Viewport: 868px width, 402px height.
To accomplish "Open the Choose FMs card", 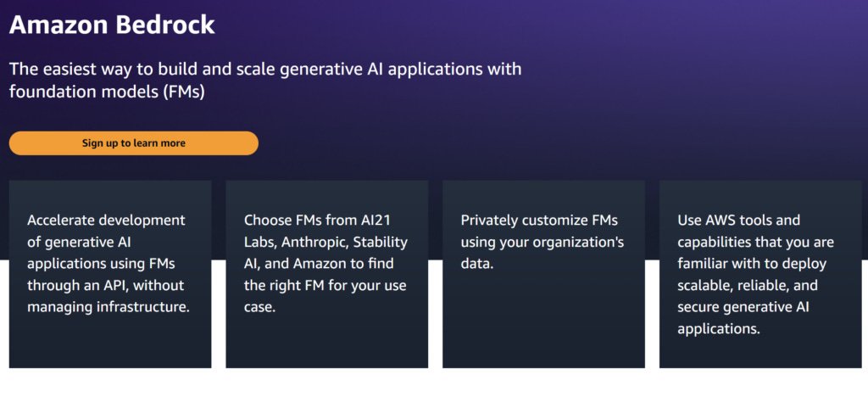I will click(x=326, y=273).
